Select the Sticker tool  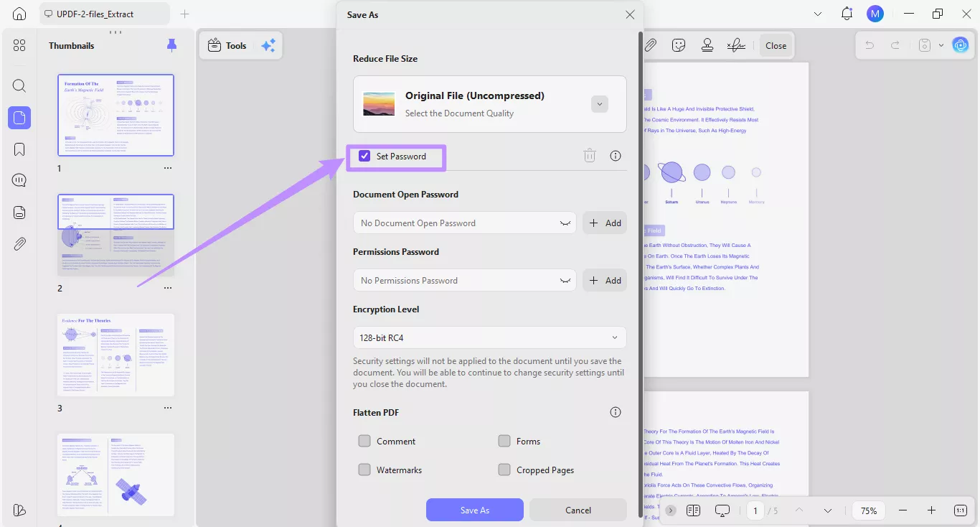coord(678,45)
